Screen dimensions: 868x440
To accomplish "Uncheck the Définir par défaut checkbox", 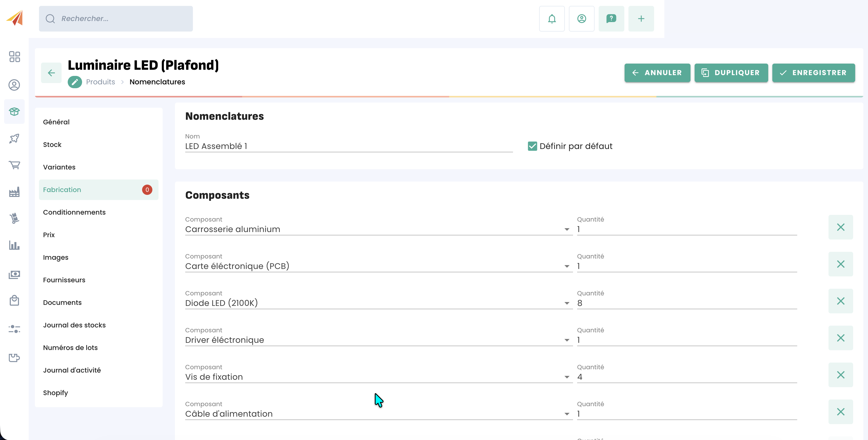I will (532, 146).
